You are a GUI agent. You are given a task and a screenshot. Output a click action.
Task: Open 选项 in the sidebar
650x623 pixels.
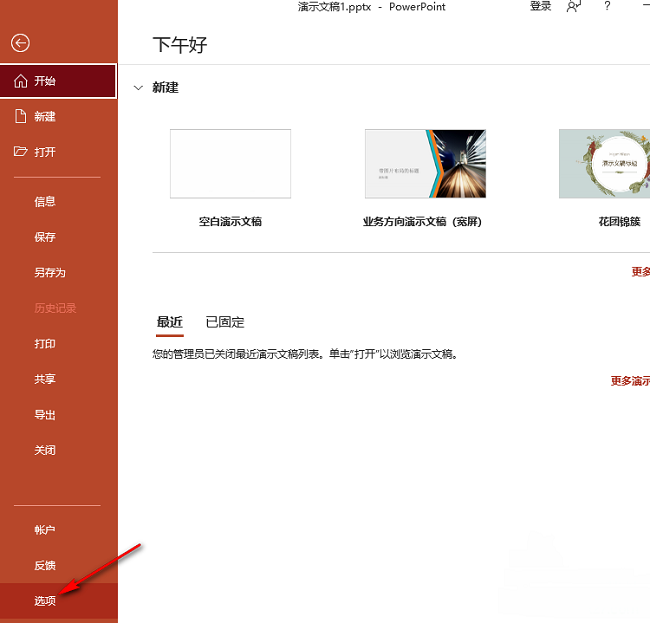tap(45, 601)
